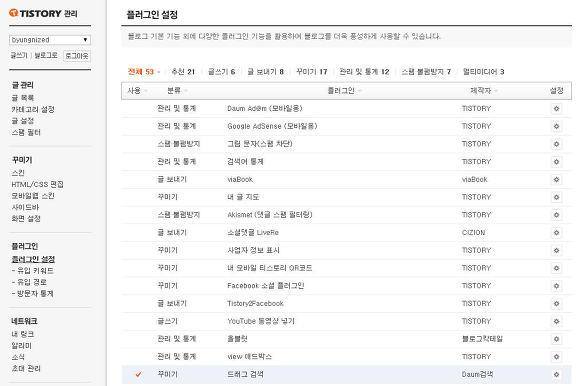Open 플러그인 설정 in sidebar

pyautogui.click(x=33, y=259)
